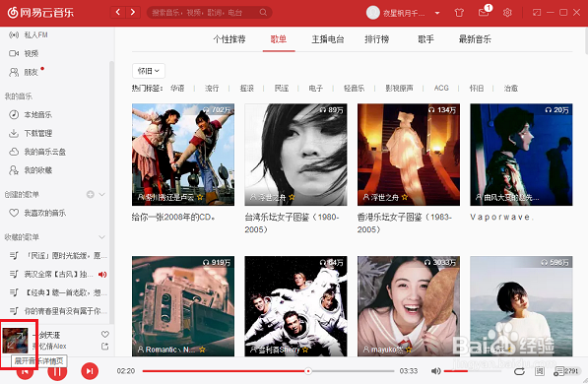
Task: Switch to the 主播电台 tab
Action: 328,39
